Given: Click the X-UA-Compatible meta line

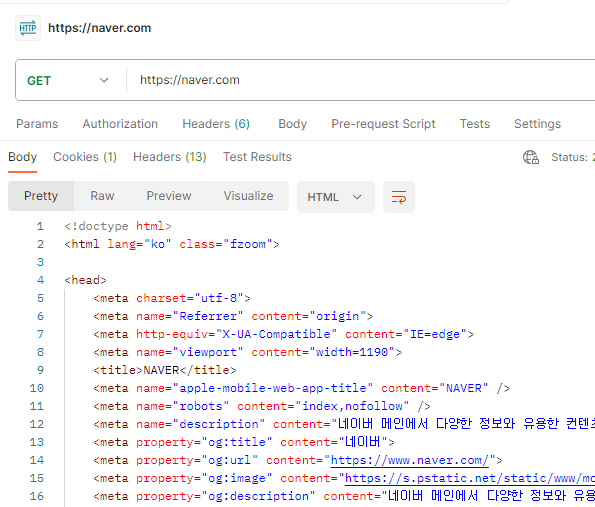Looking at the screenshot, I should (283, 334).
